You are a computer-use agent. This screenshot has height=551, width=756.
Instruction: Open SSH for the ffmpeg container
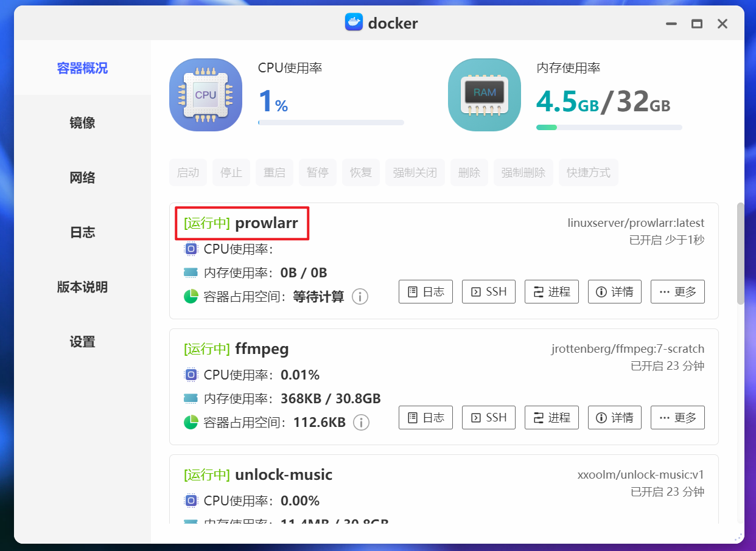click(489, 418)
